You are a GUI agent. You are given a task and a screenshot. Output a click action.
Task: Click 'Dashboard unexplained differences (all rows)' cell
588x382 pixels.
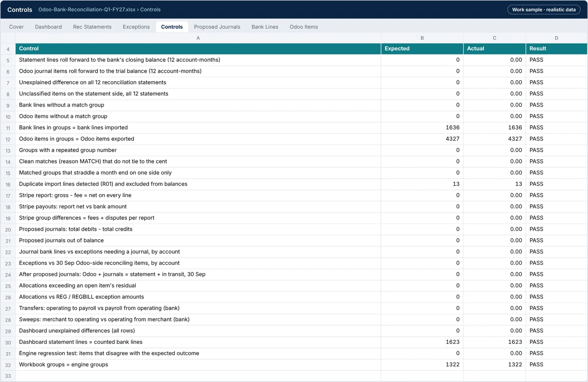pyautogui.click(x=198, y=331)
